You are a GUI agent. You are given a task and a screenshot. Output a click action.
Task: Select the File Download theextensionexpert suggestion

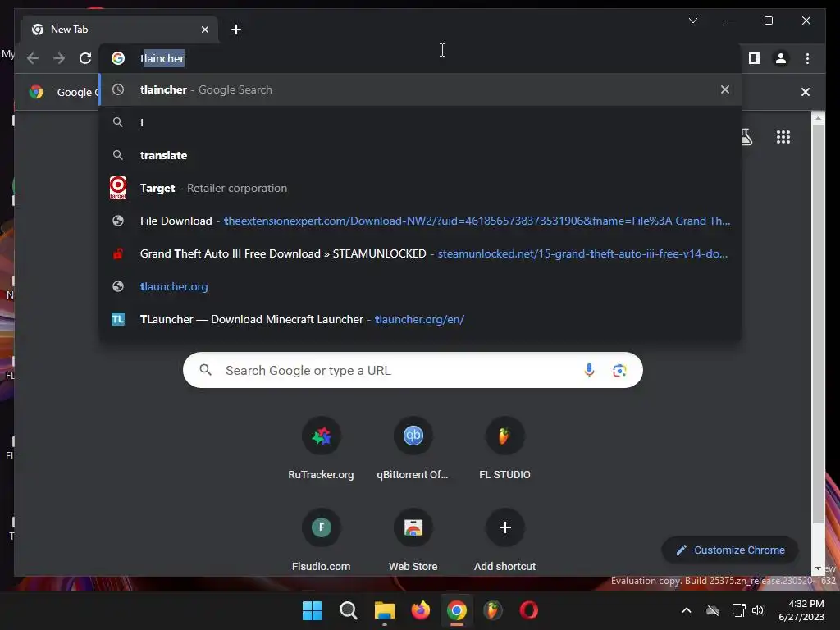pyautogui.click(x=421, y=221)
